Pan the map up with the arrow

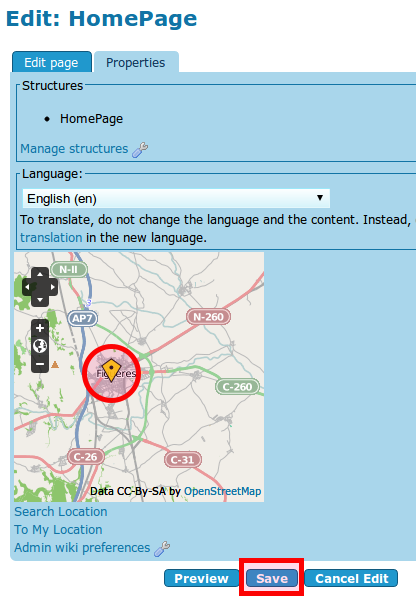[x=40, y=274]
